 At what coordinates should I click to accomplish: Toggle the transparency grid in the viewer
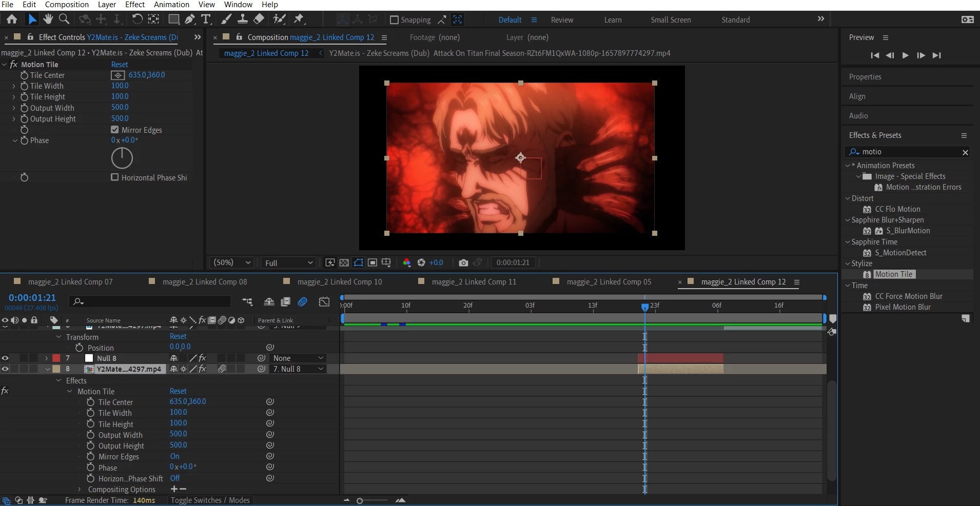(x=344, y=262)
